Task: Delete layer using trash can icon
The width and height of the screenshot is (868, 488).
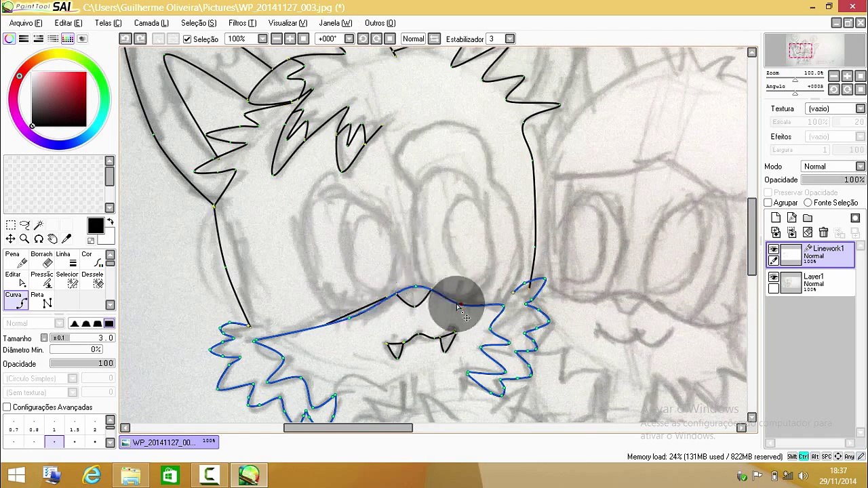Action: coord(823,232)
